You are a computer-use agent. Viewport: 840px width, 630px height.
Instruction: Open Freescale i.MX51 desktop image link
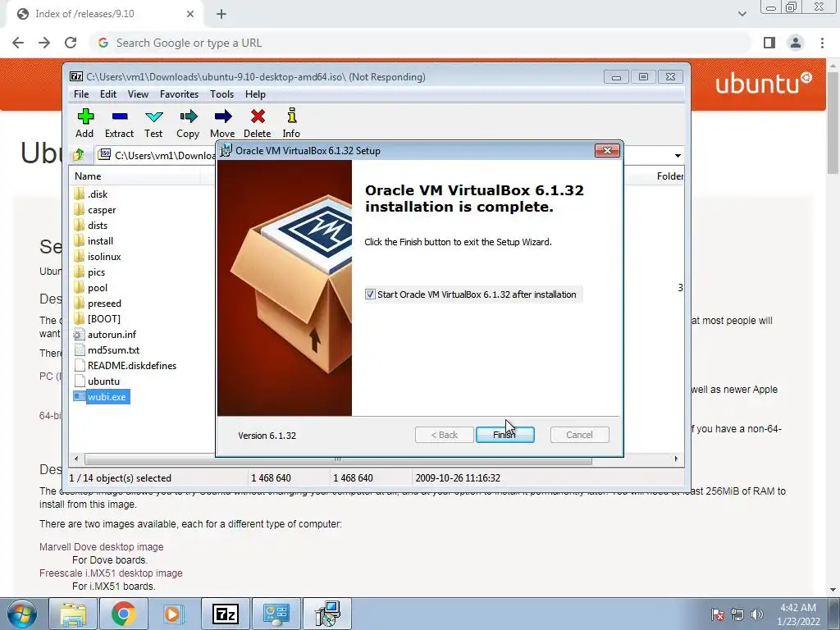click(111, 573)
